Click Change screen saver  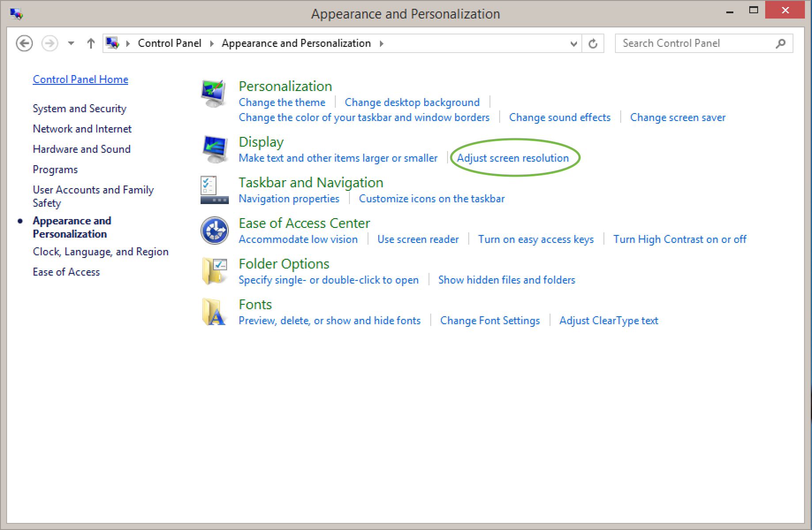point(678,117)
